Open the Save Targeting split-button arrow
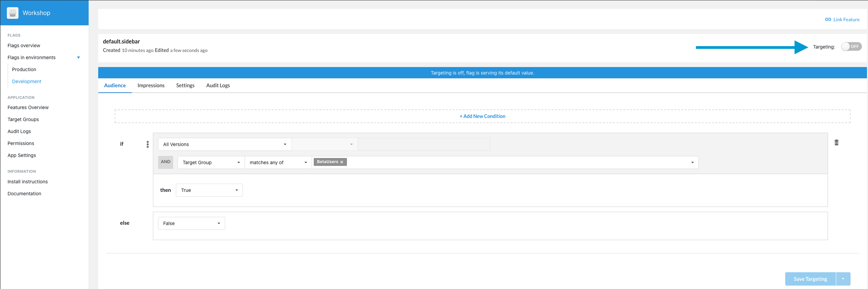This screenshot has height=289, width=868. point(843,279)
